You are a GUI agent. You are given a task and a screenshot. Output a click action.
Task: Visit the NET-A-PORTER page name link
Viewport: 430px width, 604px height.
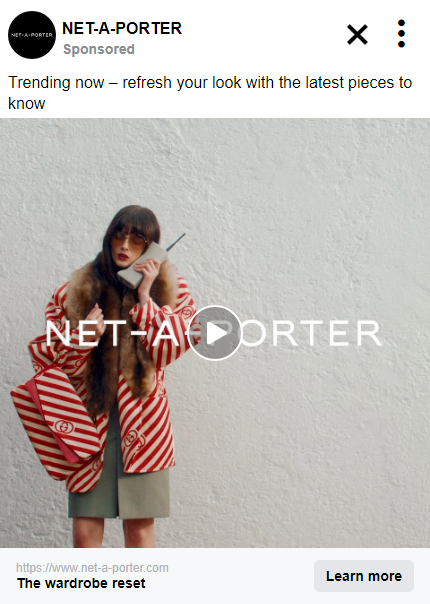(x=122, y=28)
